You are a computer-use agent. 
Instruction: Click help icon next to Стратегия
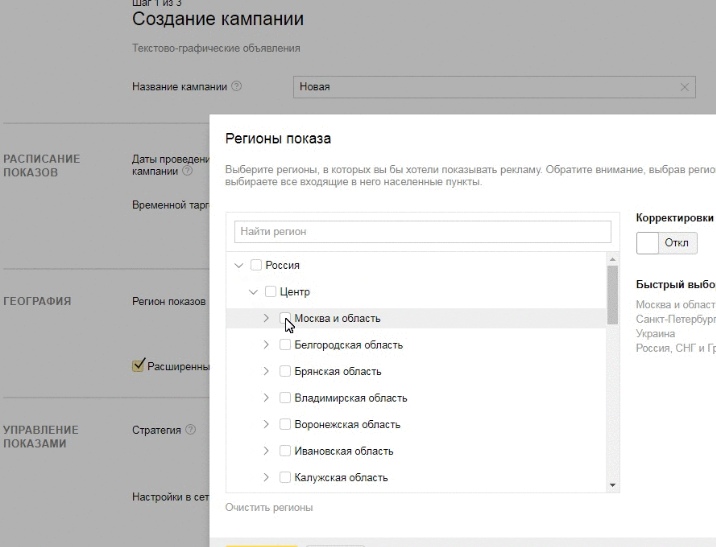click(190, 430)
